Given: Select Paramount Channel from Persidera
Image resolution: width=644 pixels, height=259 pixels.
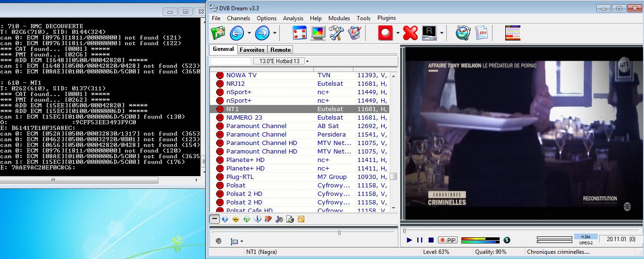Looking at the screenshot, I should pos(300,135).
